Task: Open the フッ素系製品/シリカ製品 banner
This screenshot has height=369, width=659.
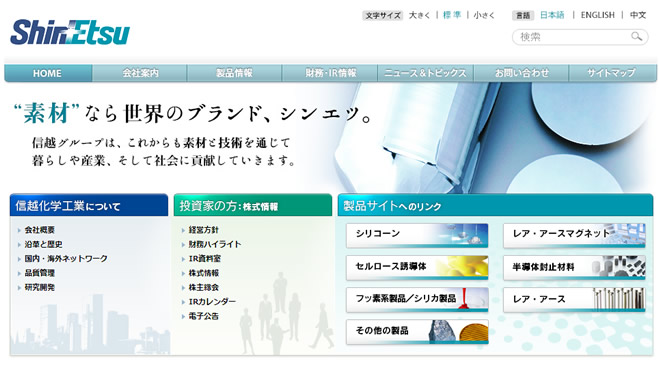Action: pos(417,299)
